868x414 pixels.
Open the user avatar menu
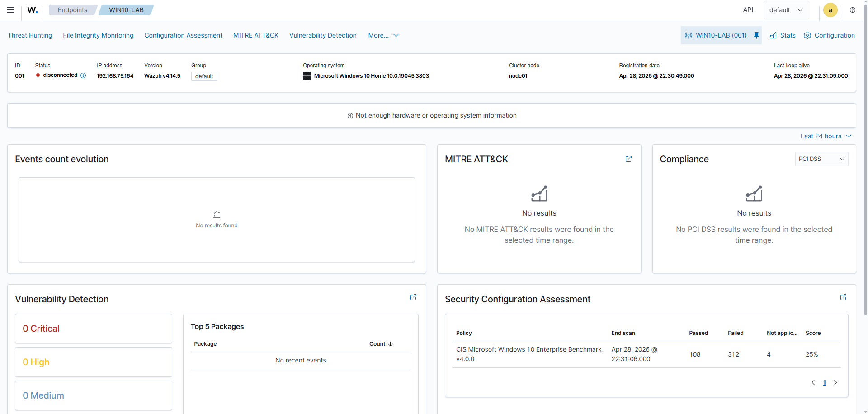click(830, 10)
